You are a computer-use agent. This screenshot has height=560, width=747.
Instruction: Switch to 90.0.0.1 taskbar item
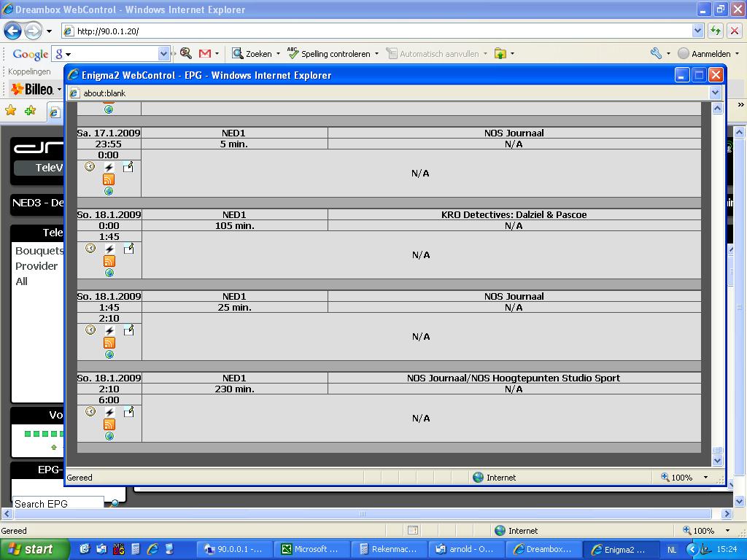tap(236, 549)
